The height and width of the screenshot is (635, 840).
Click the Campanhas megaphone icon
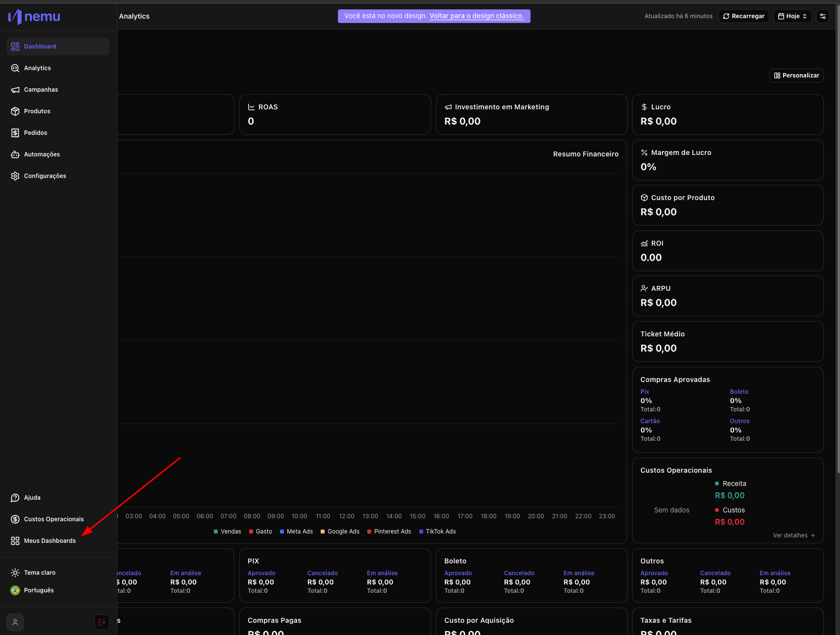pyautogui.click(x=15, y=90)
